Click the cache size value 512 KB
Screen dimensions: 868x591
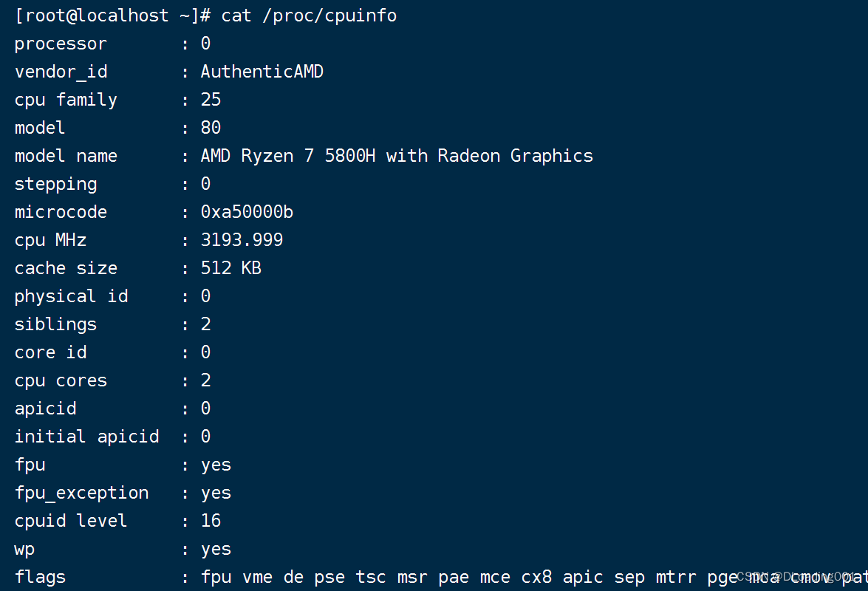click(230, 267)
